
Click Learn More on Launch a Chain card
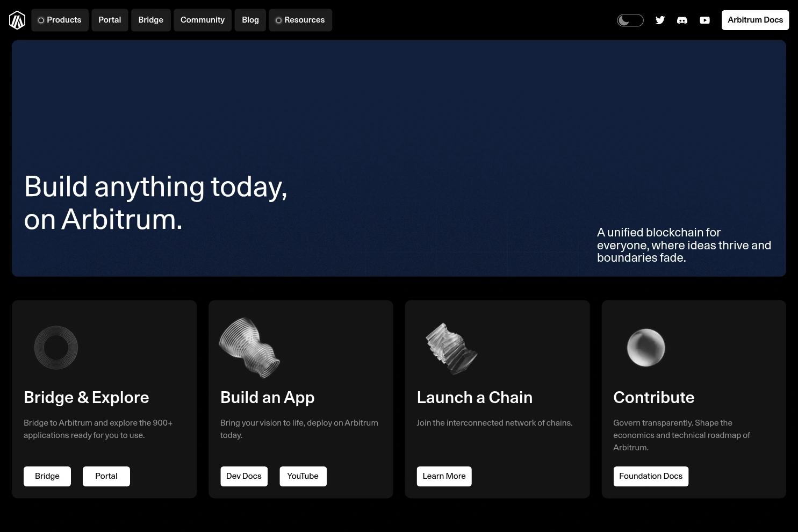point(444,476)
